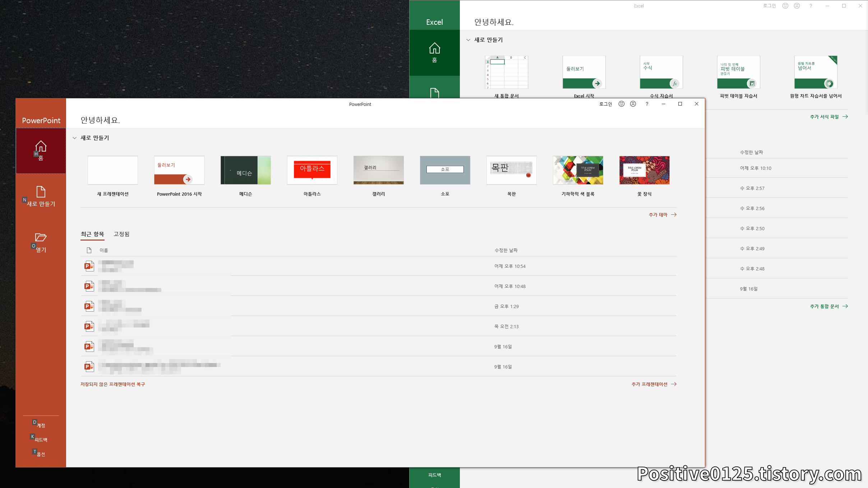Image resolution: width=868 pixels, height=488 pixels.
Task: Click the Open (열기) folder icon
Action: pos(41,237)
